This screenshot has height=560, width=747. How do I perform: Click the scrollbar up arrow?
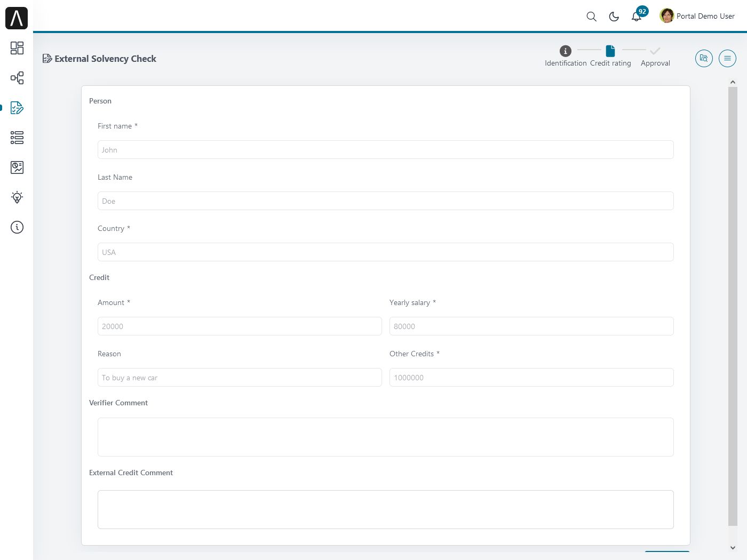733,82
